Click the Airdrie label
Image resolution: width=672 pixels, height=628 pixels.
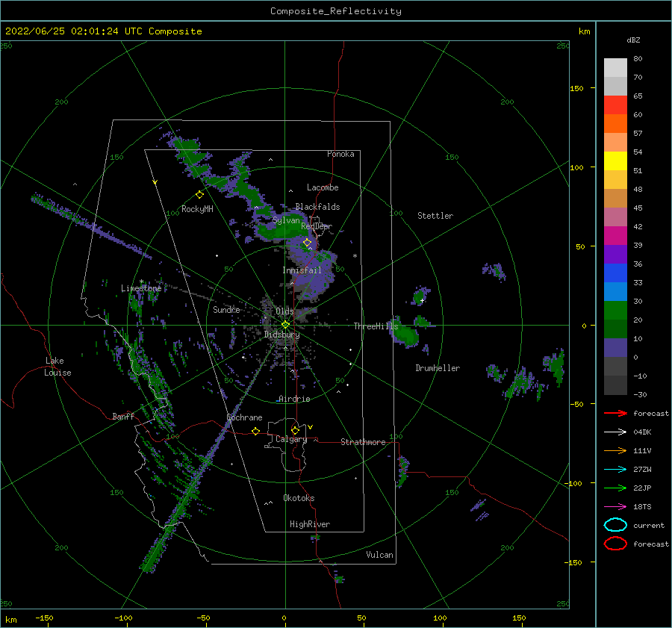[x=294, y=399]
